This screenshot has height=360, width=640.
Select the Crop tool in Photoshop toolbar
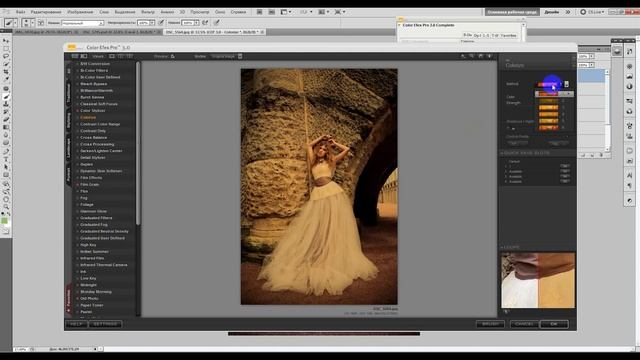tap(6, 72)
